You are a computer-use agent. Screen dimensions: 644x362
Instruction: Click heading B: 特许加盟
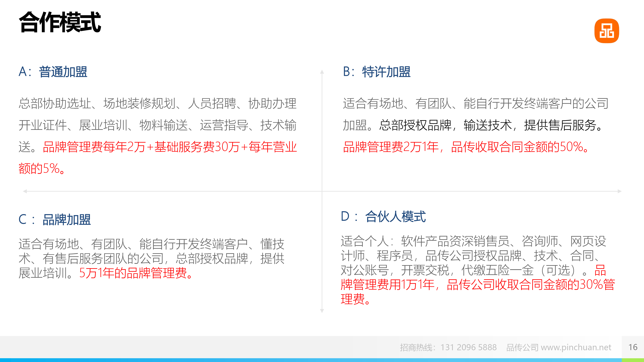[377, 72]
